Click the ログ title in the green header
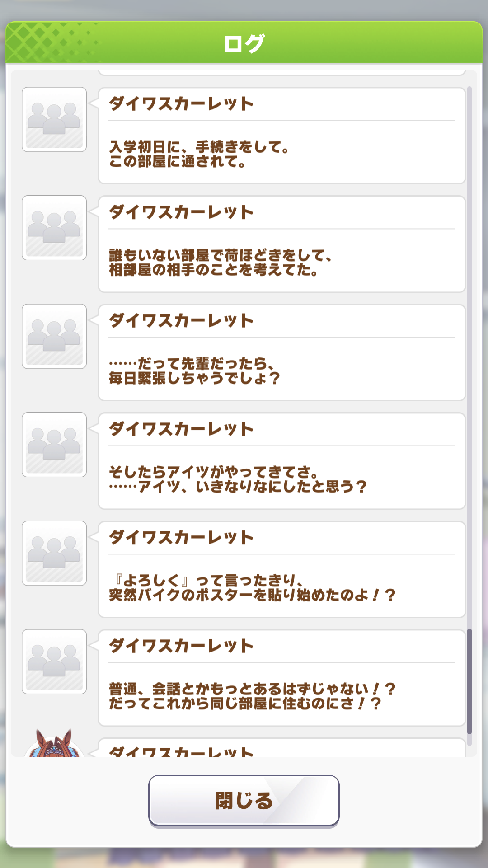Image resolution: width=488 pixels, height=868 pixels. click(x=244, y=43)
